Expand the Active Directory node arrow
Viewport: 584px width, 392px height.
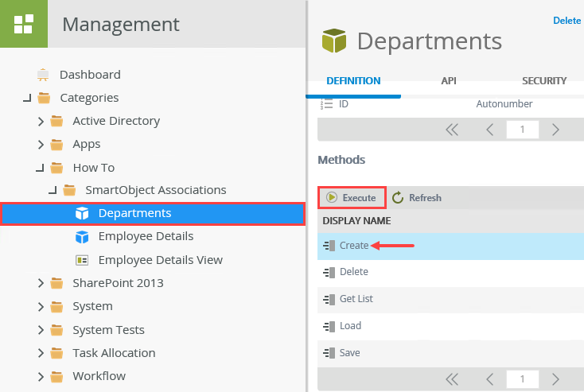click(41, 122)
